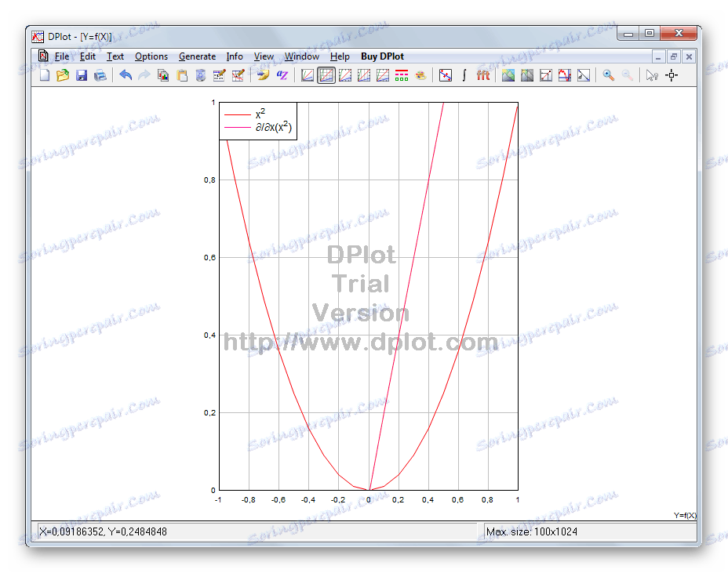Select the third axis scaling style icon

(x=345, y=75)
